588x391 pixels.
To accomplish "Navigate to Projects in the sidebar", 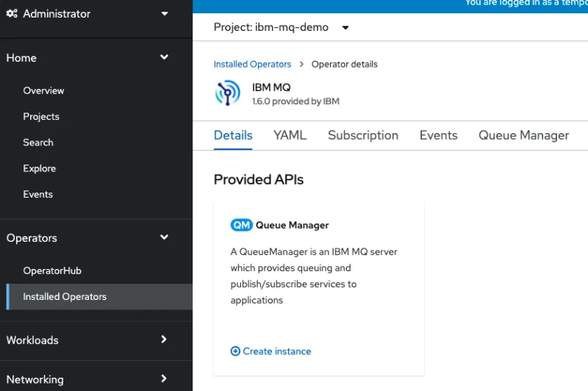I will click(41, 117).
